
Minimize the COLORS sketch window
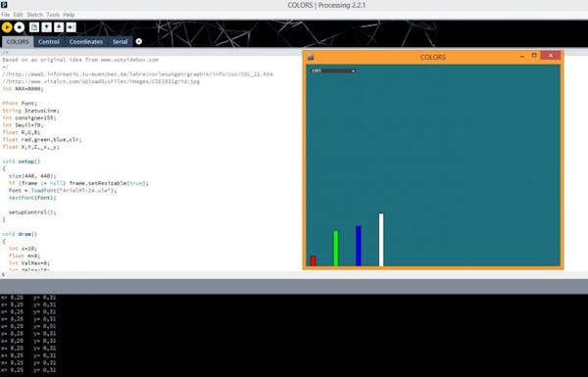522,56
